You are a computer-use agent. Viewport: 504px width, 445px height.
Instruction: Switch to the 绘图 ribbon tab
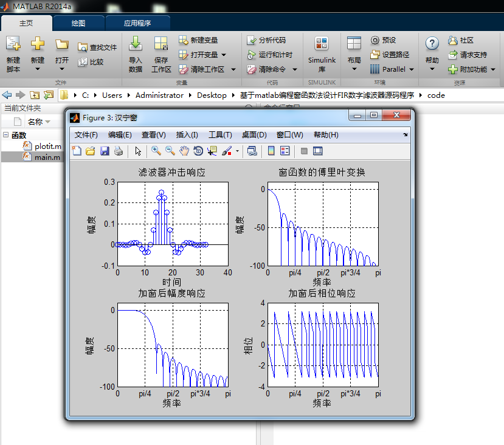pos(78,23)
